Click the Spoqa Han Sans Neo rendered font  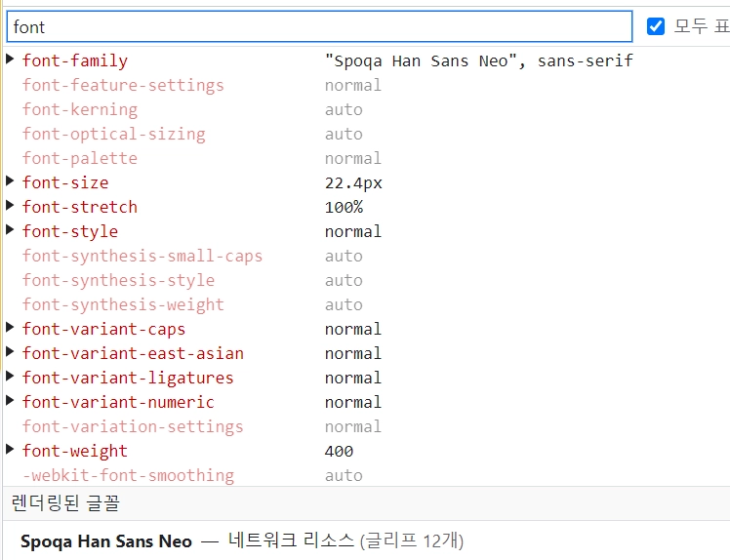106,540
